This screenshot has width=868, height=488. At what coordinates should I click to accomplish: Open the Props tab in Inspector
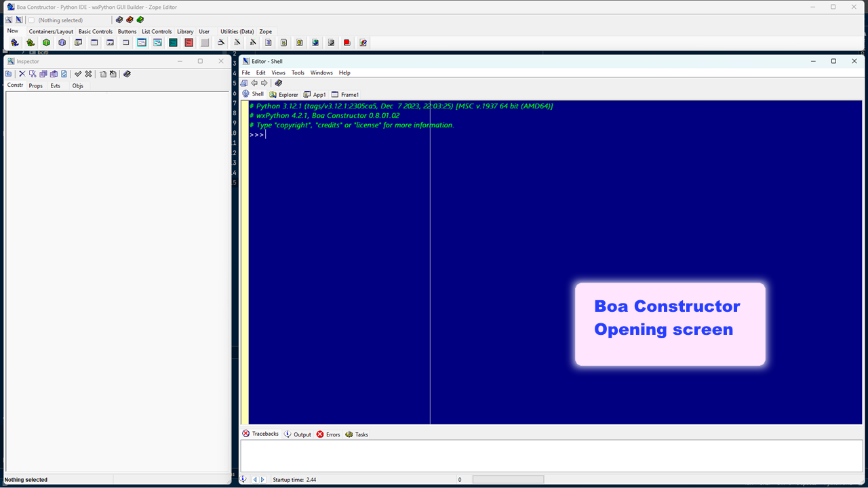tap(35, 86)
